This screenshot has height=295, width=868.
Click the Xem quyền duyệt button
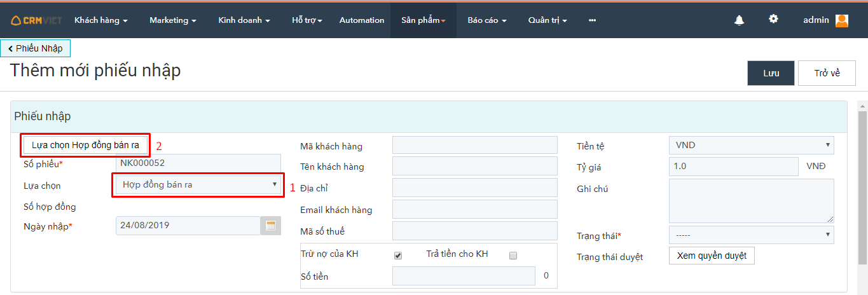[712, 256]
